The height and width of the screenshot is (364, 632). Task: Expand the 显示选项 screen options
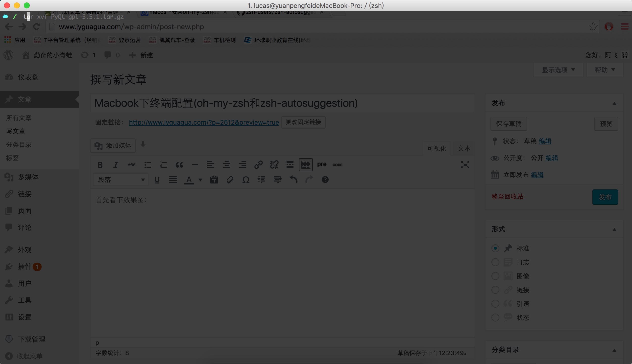coord(558,70)
